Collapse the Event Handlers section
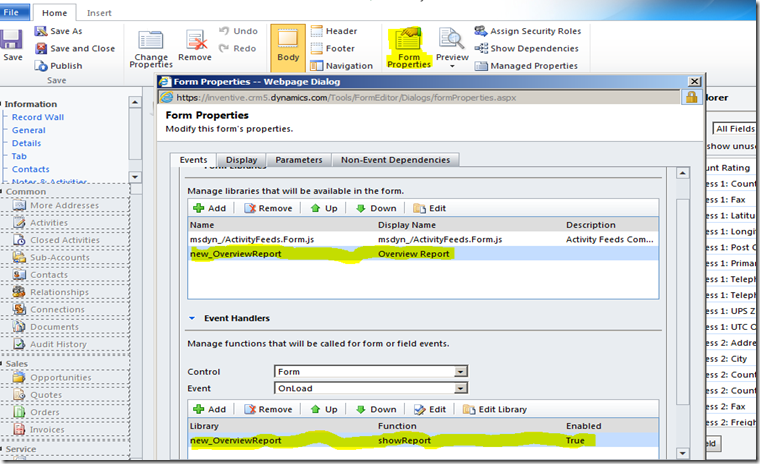Image resolution: width=760 pixels, height=464 pixels. click(191, 319)
